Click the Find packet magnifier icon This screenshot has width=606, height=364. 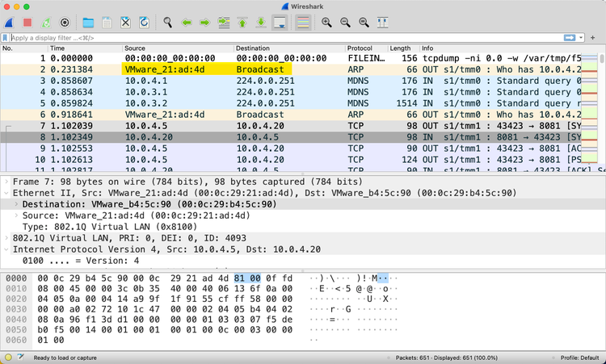pos(167,23)
